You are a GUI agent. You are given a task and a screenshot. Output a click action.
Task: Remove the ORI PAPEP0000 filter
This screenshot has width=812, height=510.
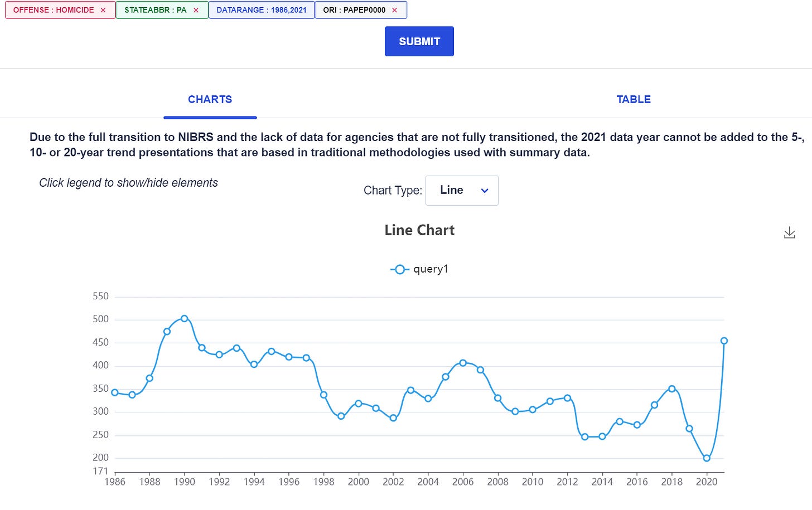[x=396, y=9]
